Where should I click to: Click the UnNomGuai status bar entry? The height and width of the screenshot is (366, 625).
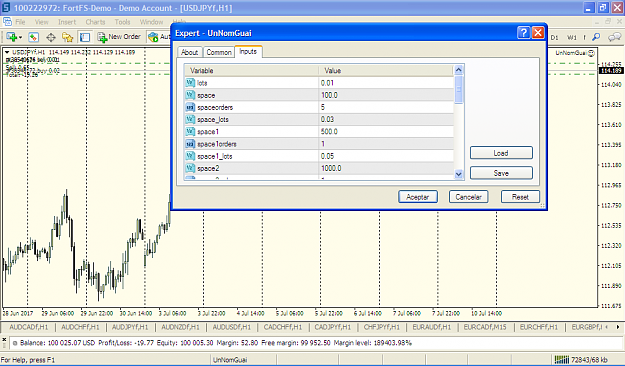pos(230,360)
